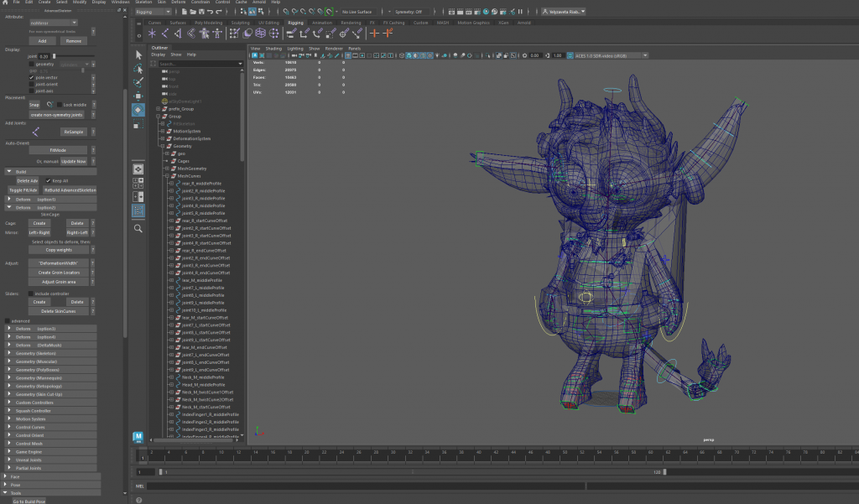859x504 pixels.
Task: Click the Create Joints shelf icon
Action: pos(166,33)
